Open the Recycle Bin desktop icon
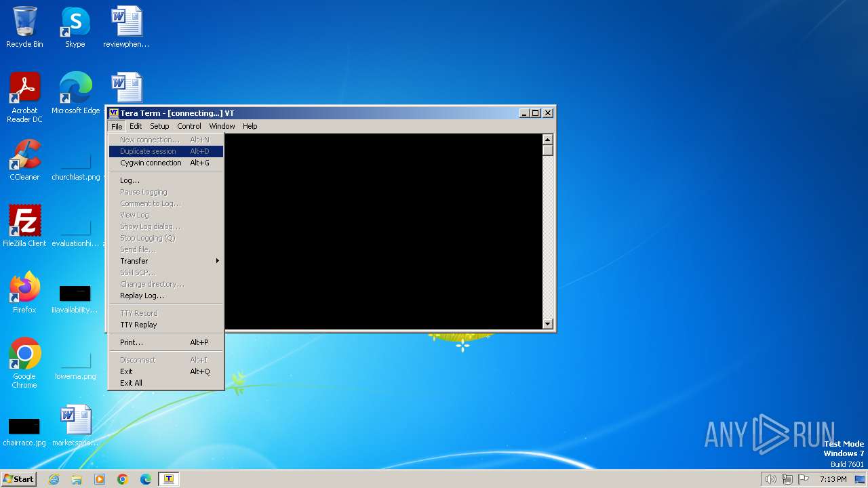The width and height of the screenshot is (868, 488). click(24, 27)
